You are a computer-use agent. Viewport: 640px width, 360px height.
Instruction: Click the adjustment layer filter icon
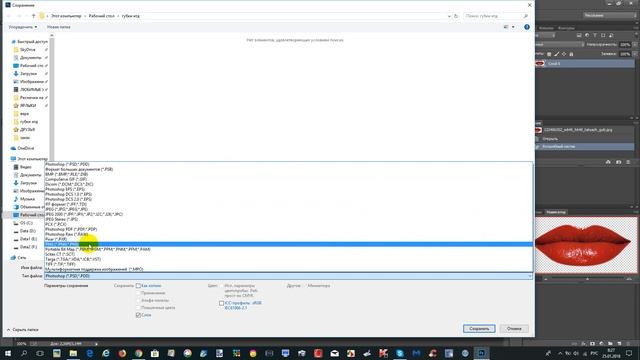coord(587,36)
